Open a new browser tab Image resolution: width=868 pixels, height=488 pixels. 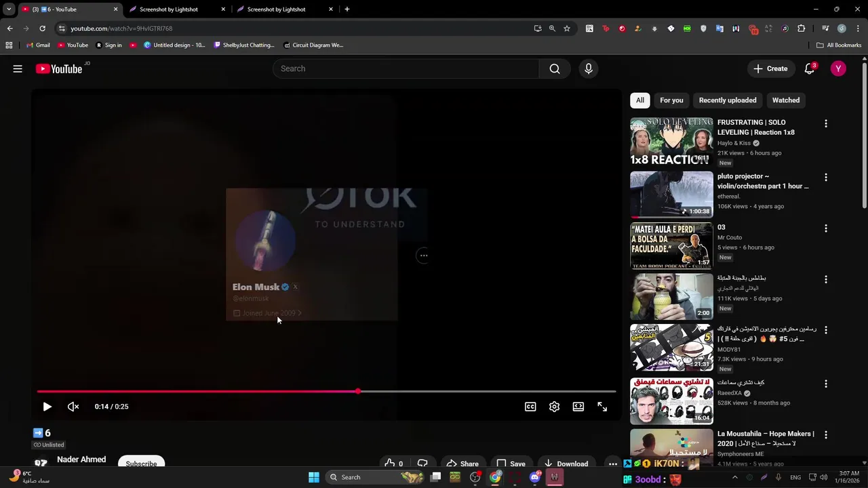(347, 9)
